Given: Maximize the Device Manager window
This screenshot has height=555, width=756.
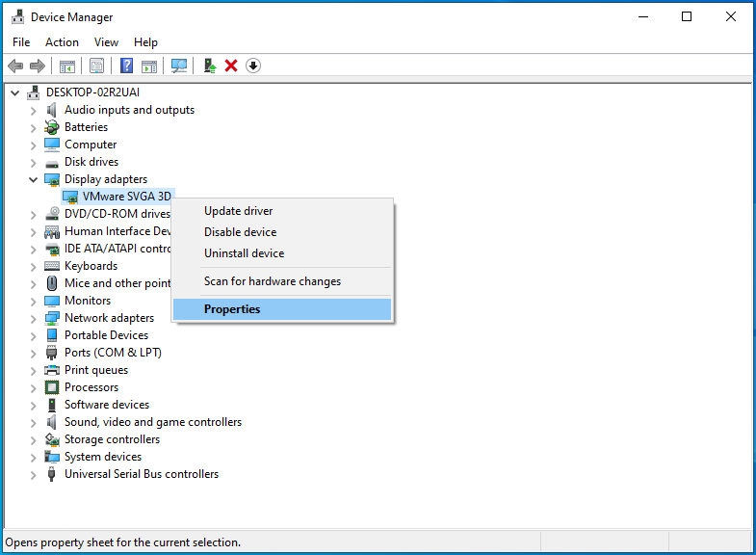Looking at the screenshot, I should [x=687, y=17].
